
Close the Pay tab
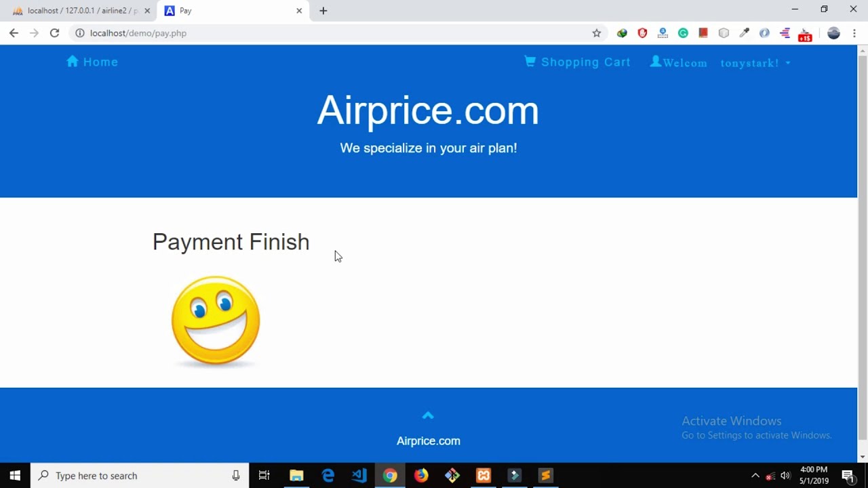pyautogui.click(x=299, y=11)
